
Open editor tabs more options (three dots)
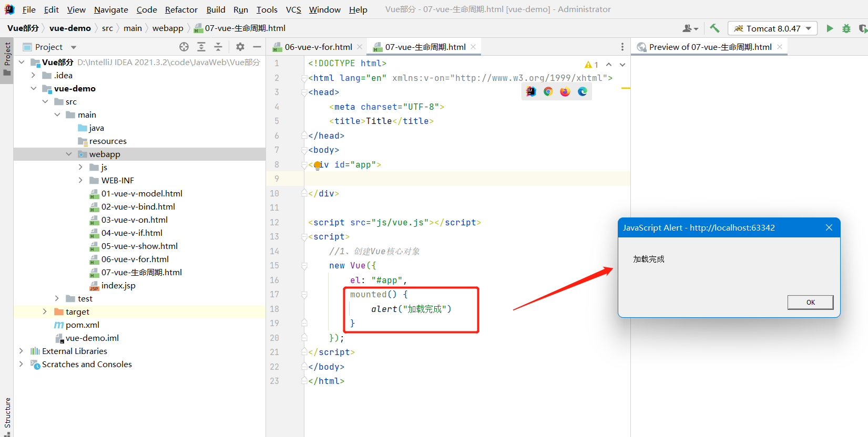point(622,47)
